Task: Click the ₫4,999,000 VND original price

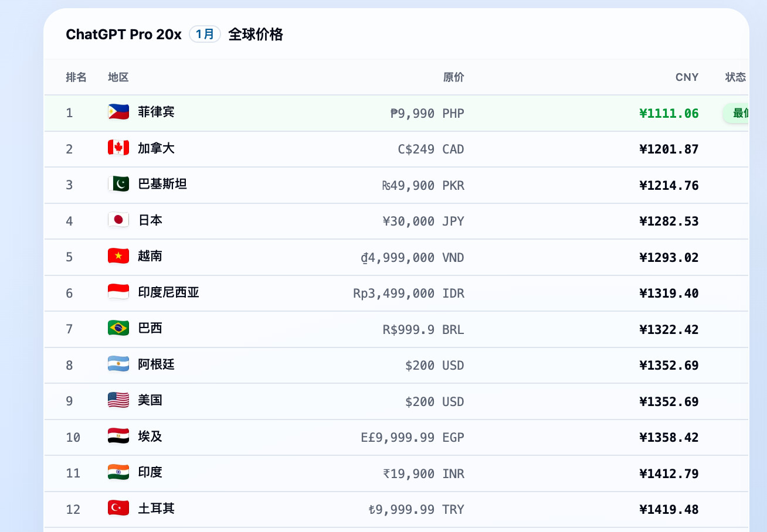Action: (412, 257)
